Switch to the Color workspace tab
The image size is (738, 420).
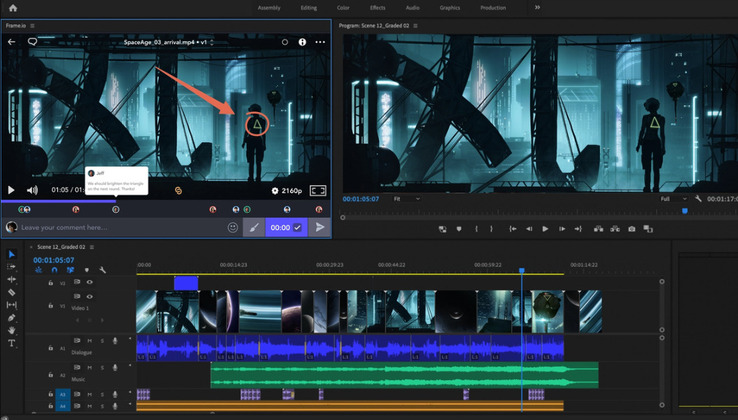[x=342, y=7]
